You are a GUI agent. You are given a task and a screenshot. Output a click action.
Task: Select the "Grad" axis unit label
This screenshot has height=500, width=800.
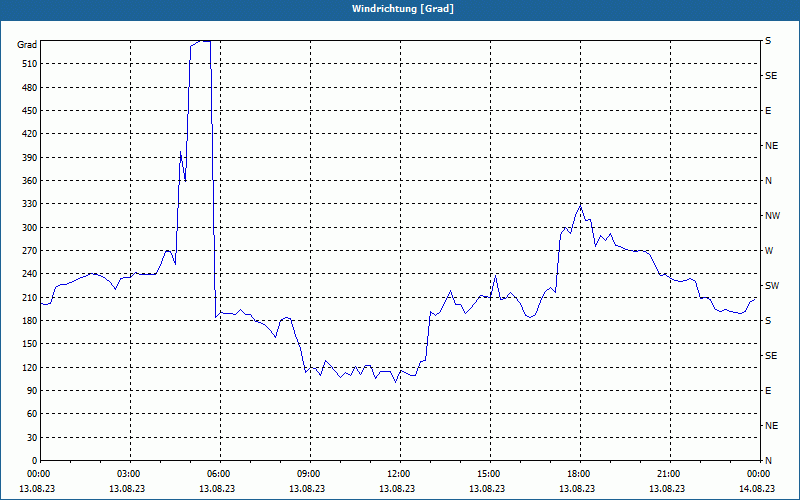pyautogui.click(x=27, y=45)
